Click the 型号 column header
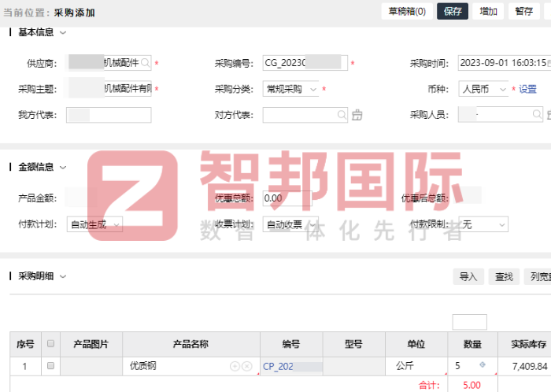 (x=353, y=344)
